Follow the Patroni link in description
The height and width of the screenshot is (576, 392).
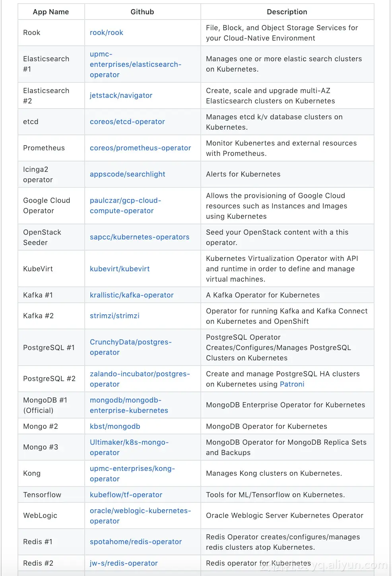292,384
